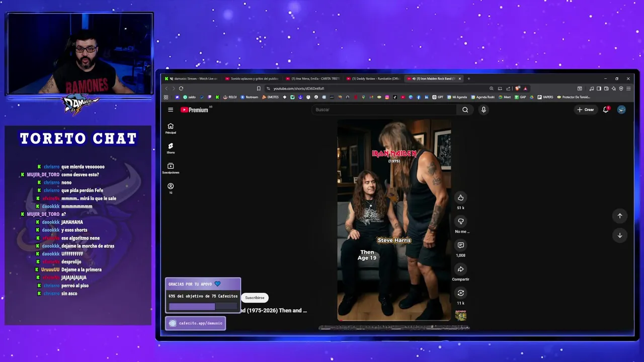644x362 pixels.
Task: Toggle browser sidebar panel icon
Action: [599, 88]
